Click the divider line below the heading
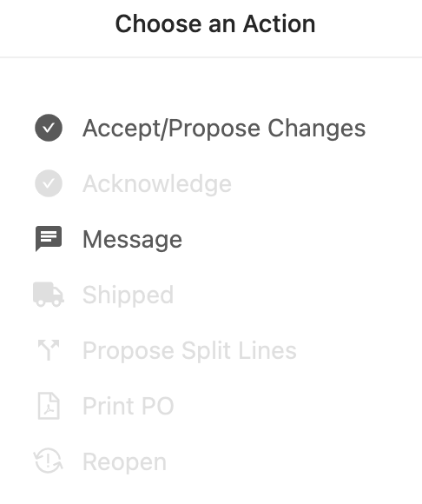This screenshot has height=504, width=422. 211,57
